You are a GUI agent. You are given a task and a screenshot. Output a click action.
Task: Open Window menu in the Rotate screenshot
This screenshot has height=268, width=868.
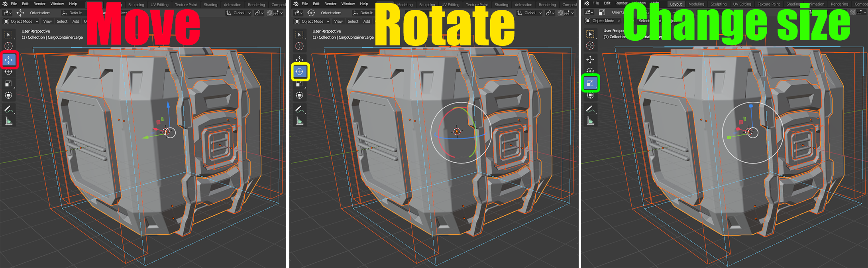coord(348,4)
